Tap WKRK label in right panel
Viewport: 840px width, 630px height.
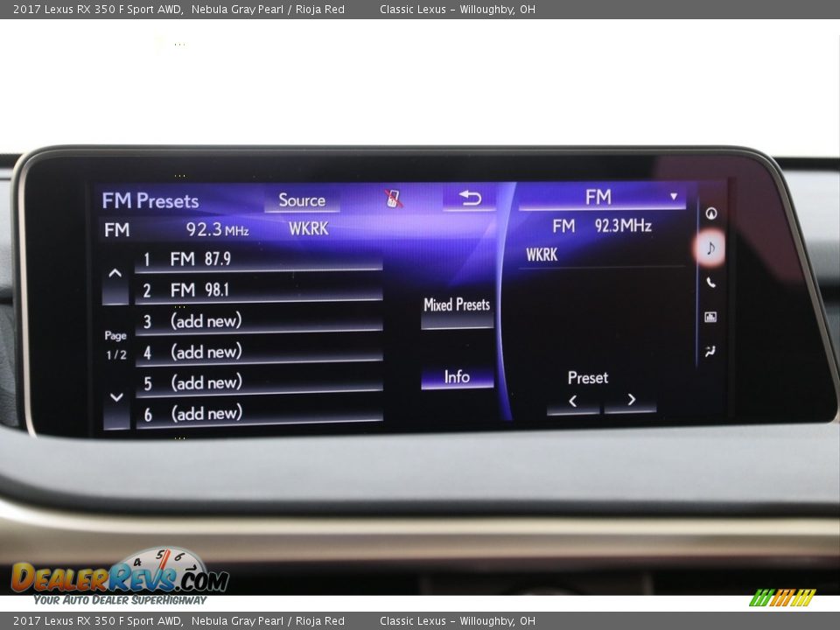coord(542,255)
